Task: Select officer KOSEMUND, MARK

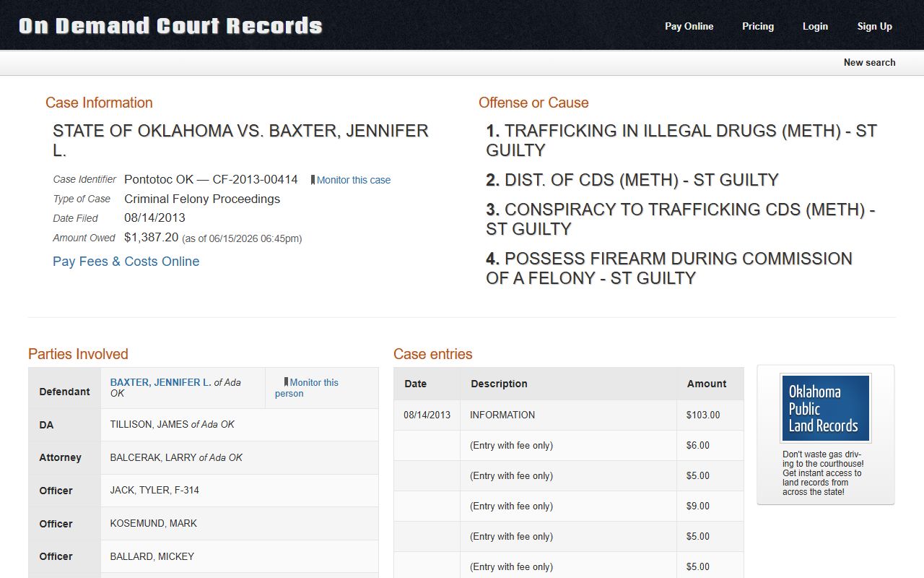Action: (x=153, y=523)
